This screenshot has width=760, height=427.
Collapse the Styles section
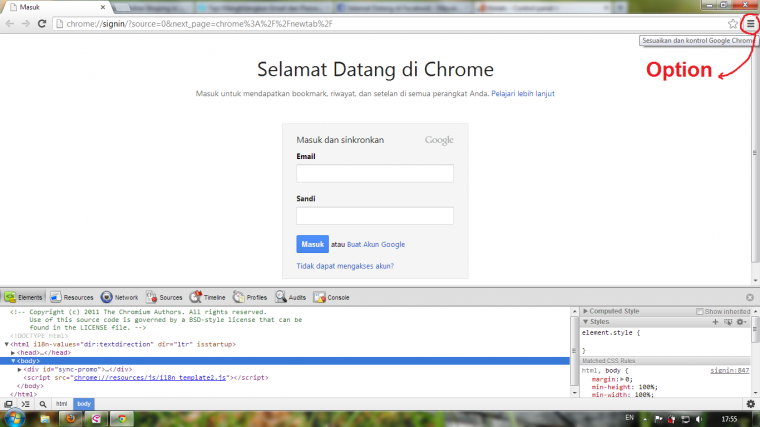[586, 322]
